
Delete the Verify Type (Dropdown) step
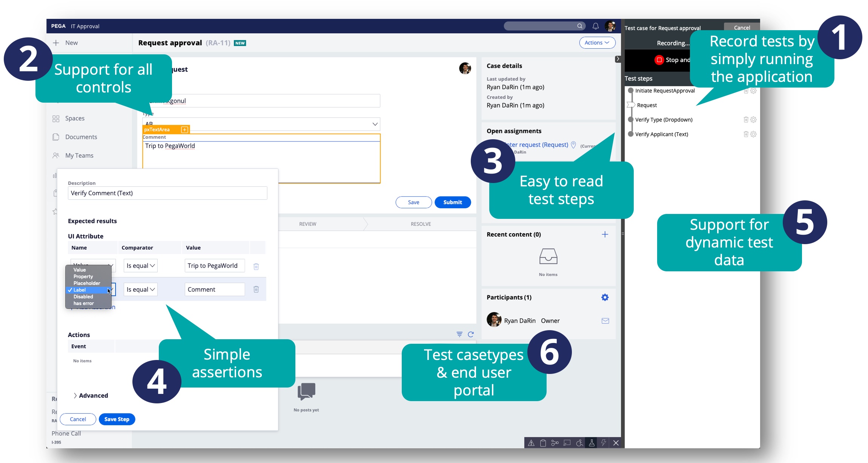pyautogui.click(x=746, y=120)
